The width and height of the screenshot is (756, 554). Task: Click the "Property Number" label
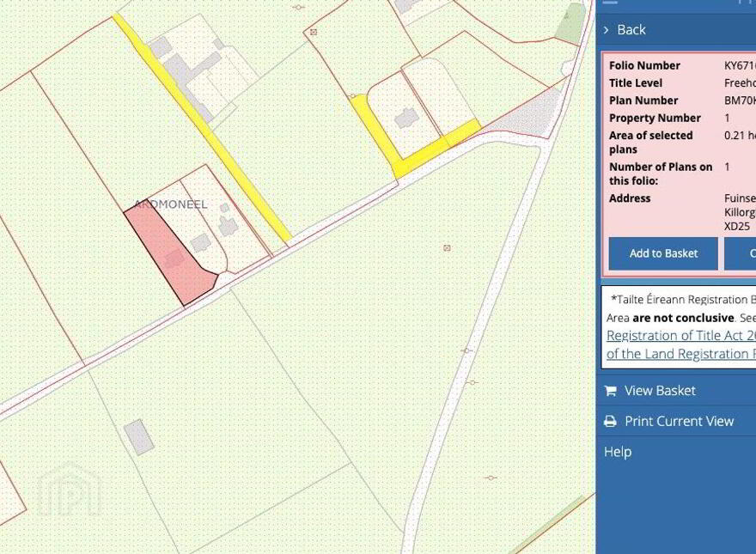pyautogui.click(x=655, y=119)
